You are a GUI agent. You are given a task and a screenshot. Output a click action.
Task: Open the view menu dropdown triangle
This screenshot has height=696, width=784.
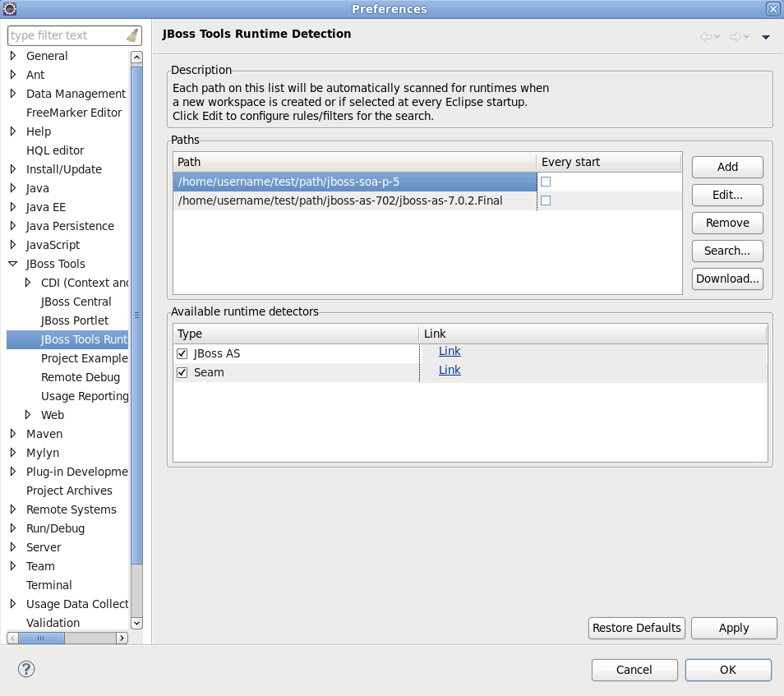(765, 37)
